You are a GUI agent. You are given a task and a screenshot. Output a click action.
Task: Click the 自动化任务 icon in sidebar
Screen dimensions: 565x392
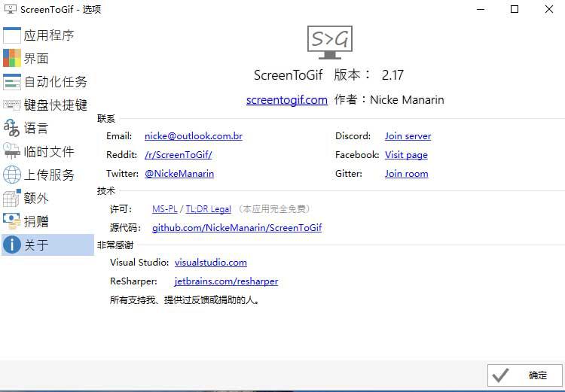point(12,82)
